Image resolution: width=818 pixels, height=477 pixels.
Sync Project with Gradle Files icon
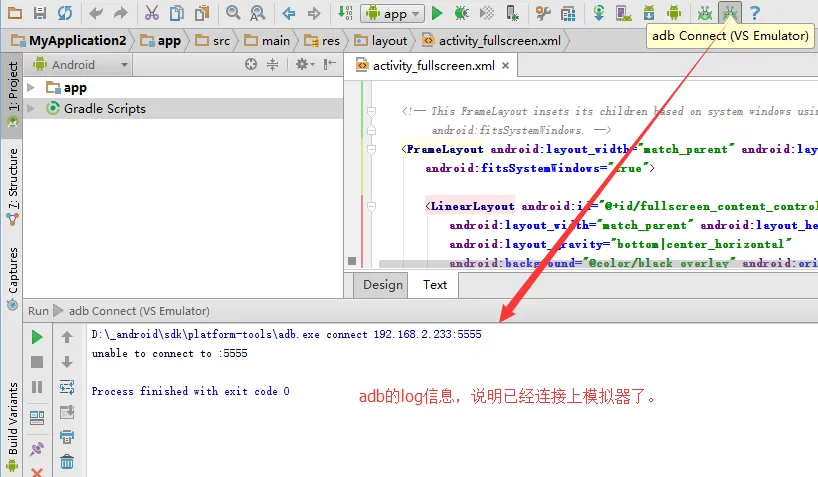599,13
